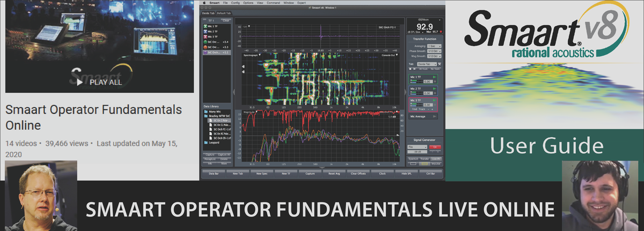Open the Options menu

248,3
